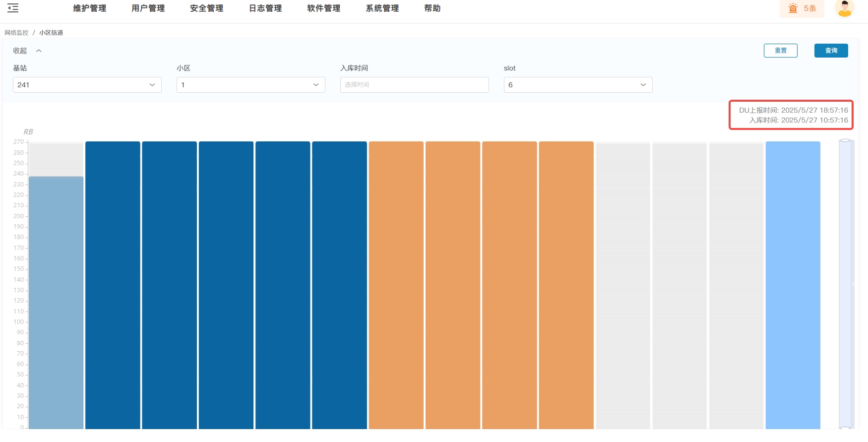Image resolution: width=868 pixels, height=442 pixels.
Task: Open the slot dropdown showing 6
Action: tap(578, 85)
